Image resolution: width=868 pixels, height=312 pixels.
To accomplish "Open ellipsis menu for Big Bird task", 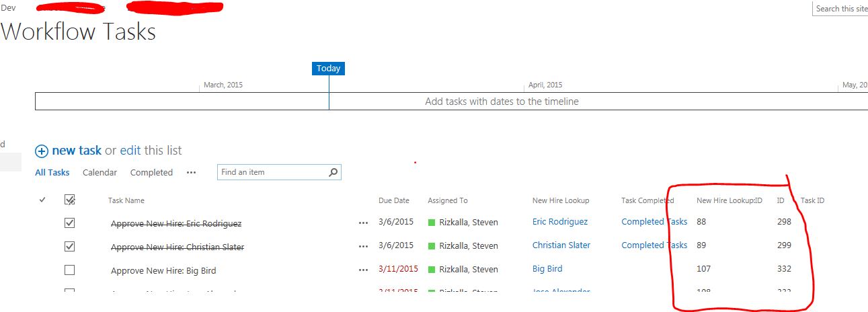I will 364,270.
